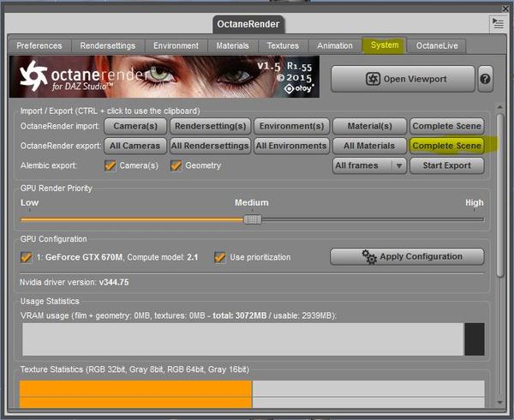Screen dimensions: 514x420
Task: Click Complete Scene in the export row
Action: 447,146
